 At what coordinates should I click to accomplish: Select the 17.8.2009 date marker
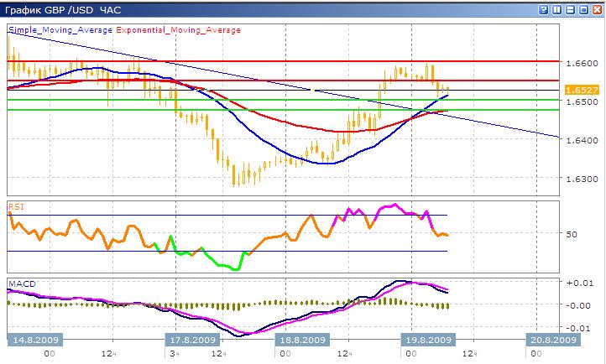(191, 340)
